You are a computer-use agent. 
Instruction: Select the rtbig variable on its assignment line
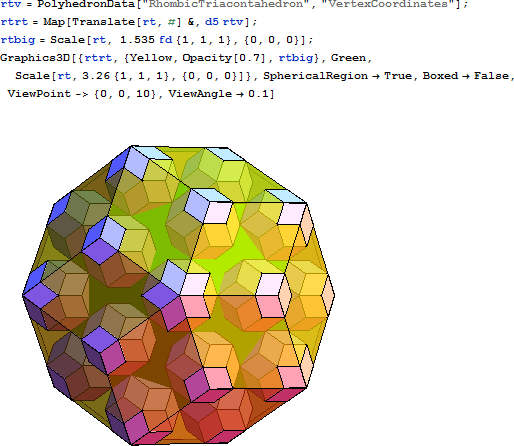click(18, 40)
